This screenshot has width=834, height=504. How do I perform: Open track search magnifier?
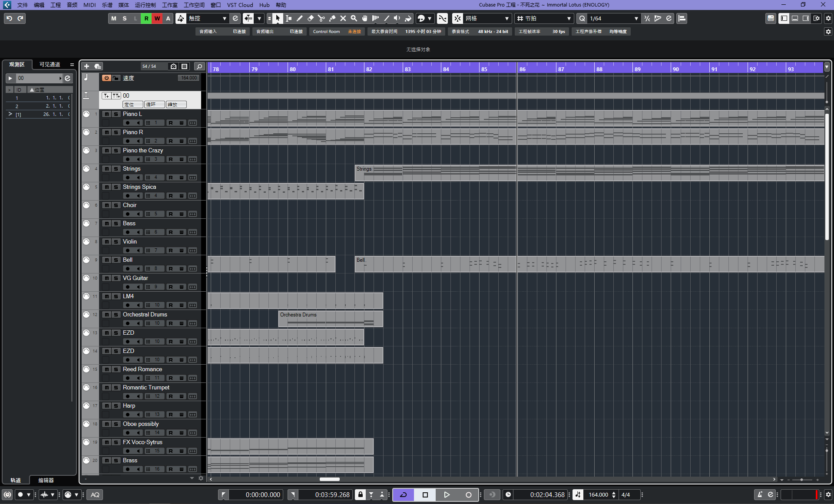click(199, 66)
